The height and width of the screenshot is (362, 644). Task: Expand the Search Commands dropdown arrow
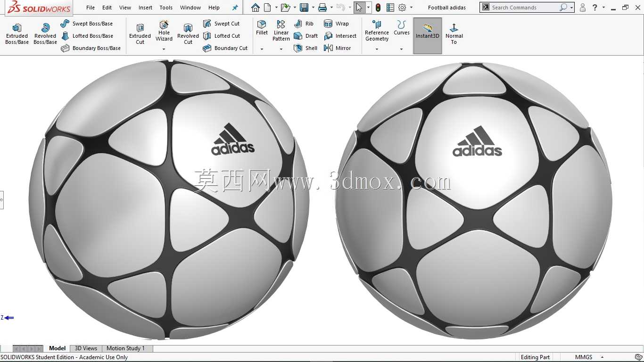[571, 8]
